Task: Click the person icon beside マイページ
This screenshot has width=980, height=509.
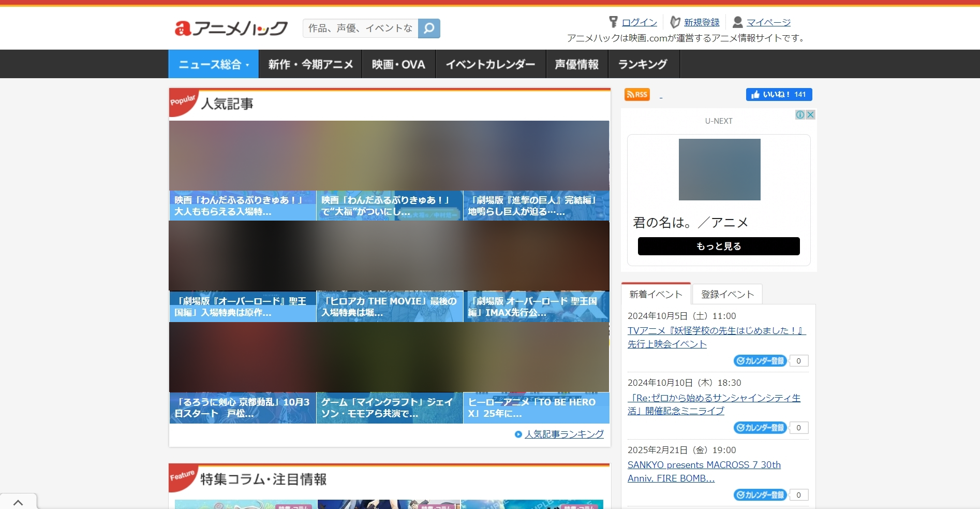Action: (738, 22)
